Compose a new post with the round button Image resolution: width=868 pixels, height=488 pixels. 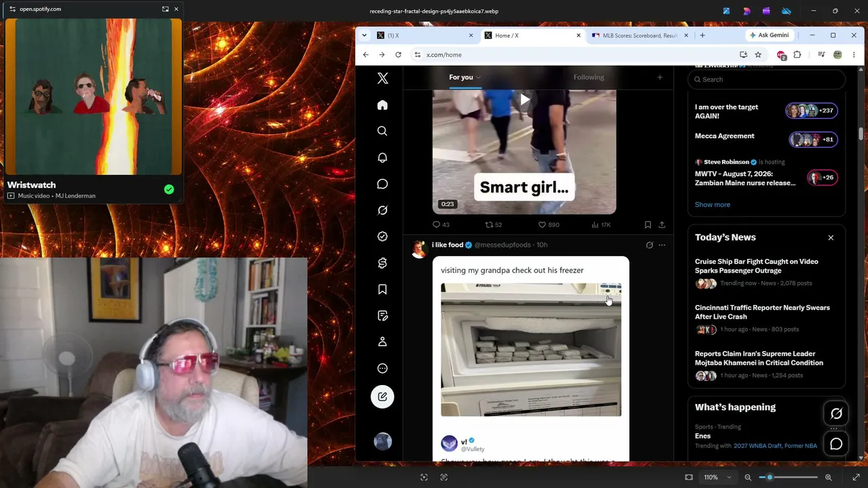(x=382, y=396)
